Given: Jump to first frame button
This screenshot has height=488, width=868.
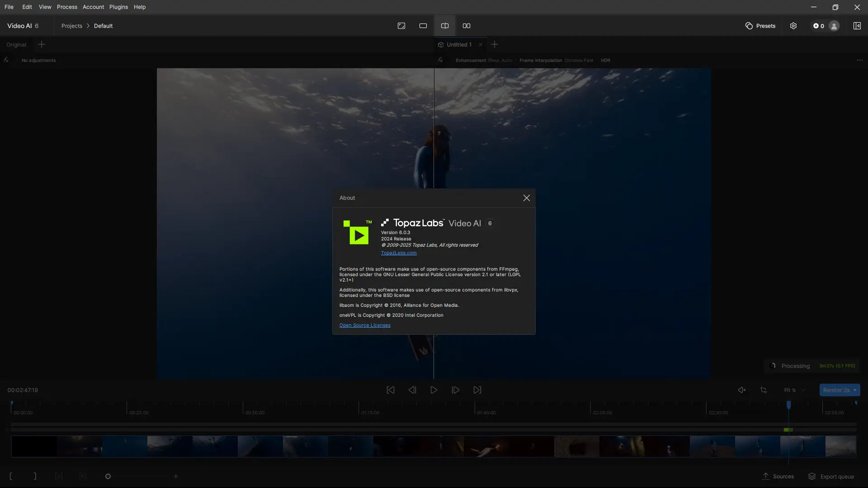Looking at the screenshot, I should [391, 390].
